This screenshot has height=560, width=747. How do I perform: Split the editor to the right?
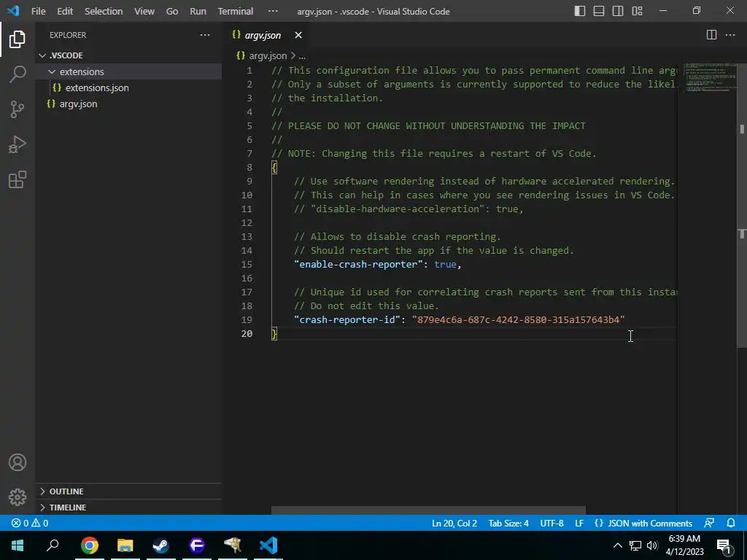(x=711, y=35)
